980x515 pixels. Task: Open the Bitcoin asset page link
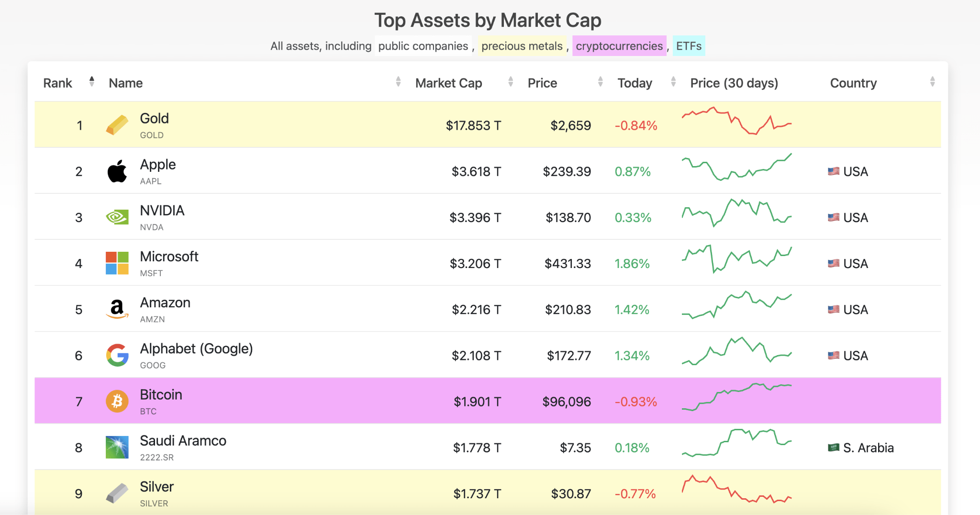coord(161,394)
